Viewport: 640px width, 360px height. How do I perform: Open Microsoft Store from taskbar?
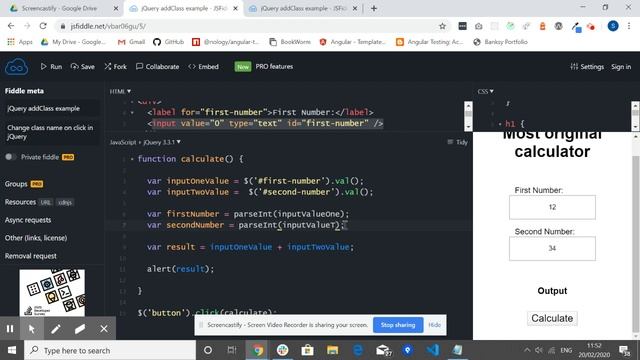pos(307,350)
